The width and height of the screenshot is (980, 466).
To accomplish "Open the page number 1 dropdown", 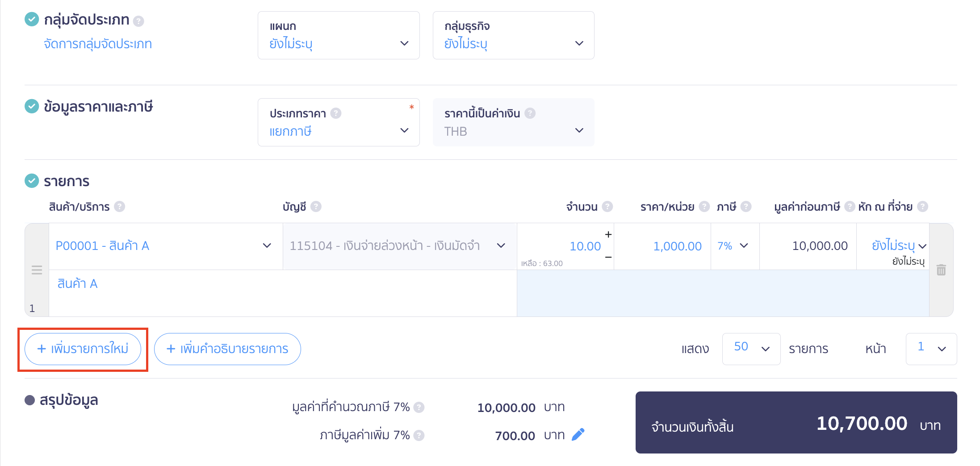I will pyautogui.click(x=931, y=349).
